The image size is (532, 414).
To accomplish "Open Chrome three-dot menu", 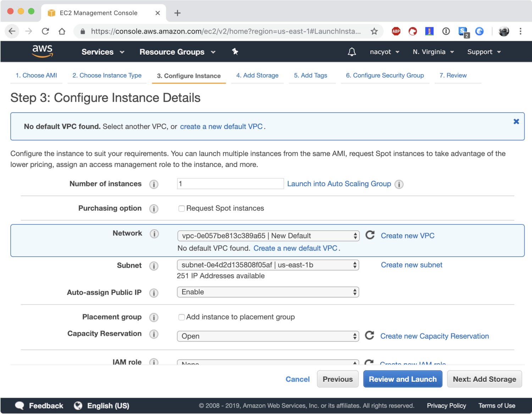I will pyautogui.click(x=520, y=31).
